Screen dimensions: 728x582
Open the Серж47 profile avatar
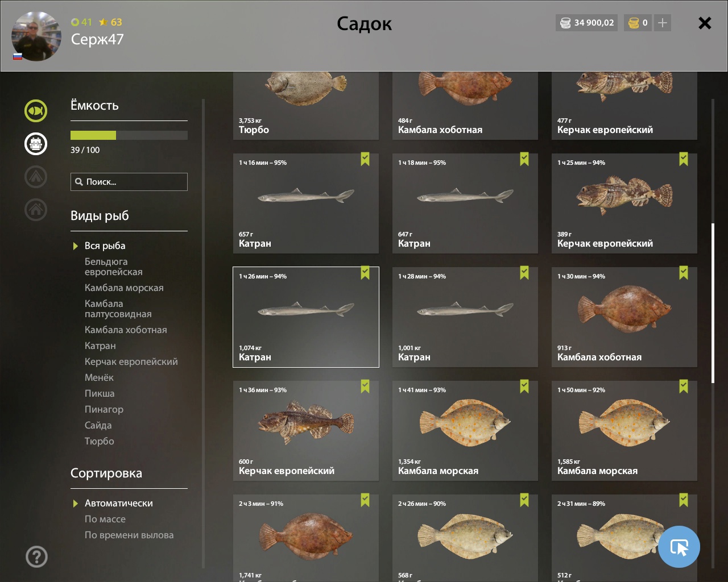tap(36, 36)
